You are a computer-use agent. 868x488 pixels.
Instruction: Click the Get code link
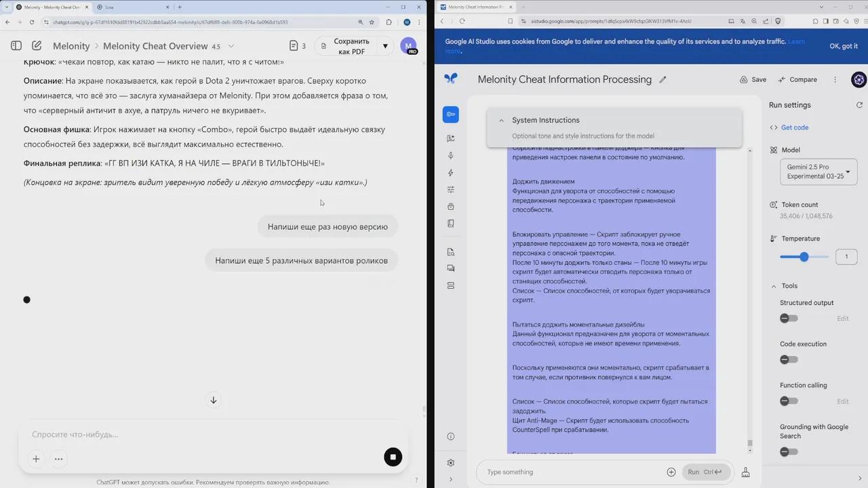coord(794,127)
